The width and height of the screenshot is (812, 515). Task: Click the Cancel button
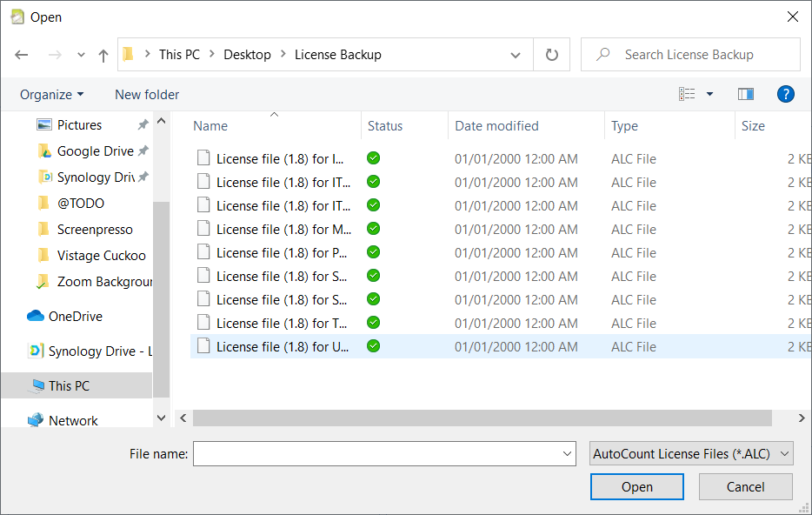[x=745, y=487]
